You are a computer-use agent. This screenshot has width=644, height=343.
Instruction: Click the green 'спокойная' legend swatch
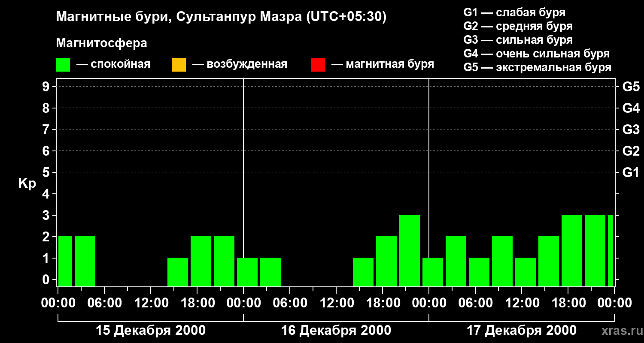[63, 65]
